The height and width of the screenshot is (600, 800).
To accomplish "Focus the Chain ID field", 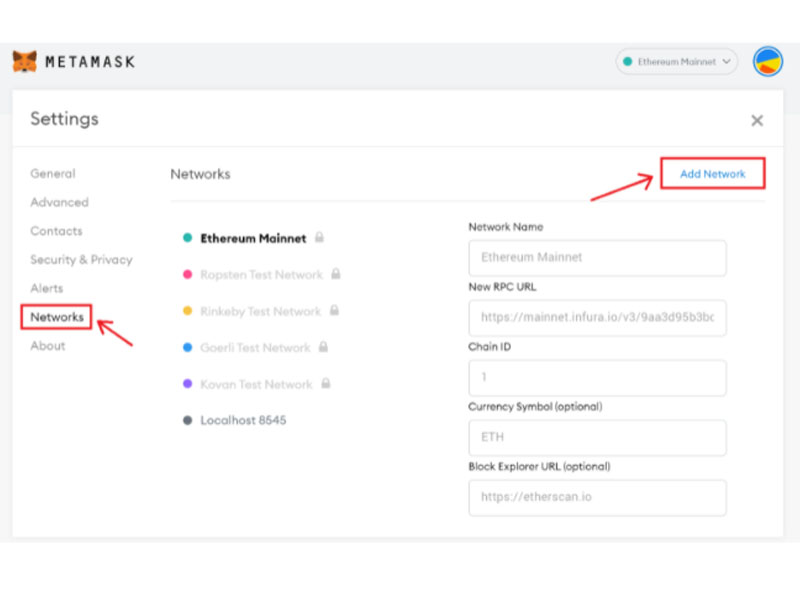I will coord(597,378).
